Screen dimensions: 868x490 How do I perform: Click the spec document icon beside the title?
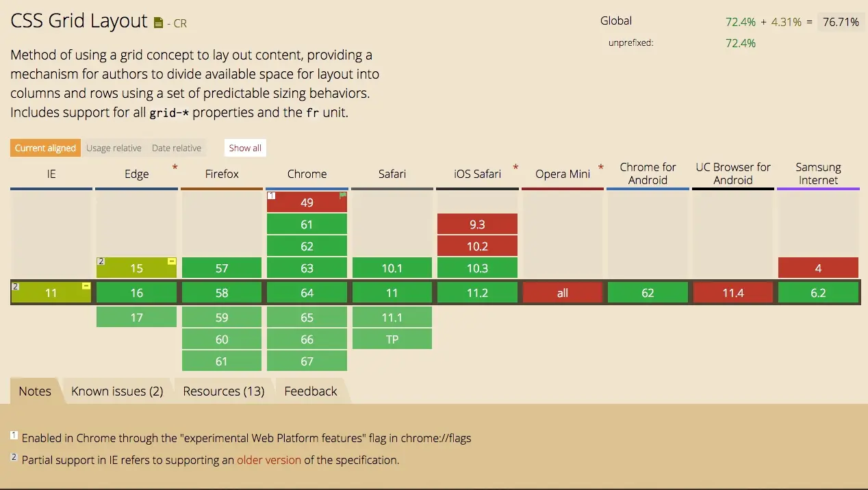158,23
